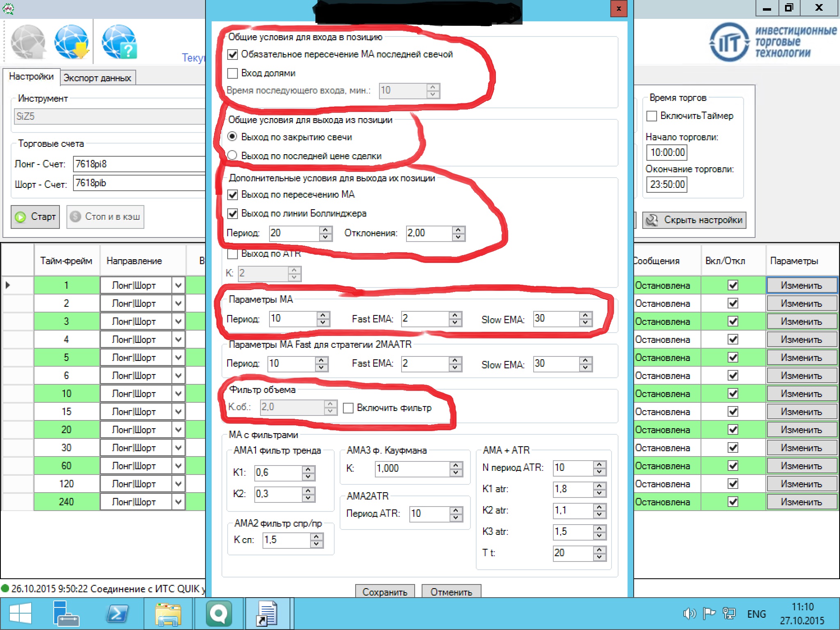Expand direction dropdown for timeframe 1
The width and height of the screenshot is (840, 630).
coord(178,285)
